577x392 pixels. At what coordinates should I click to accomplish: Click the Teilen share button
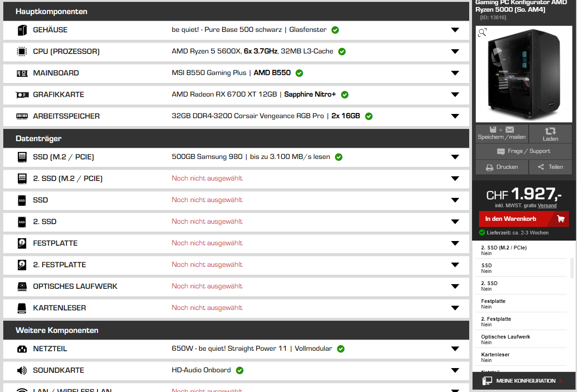point(550,167)
